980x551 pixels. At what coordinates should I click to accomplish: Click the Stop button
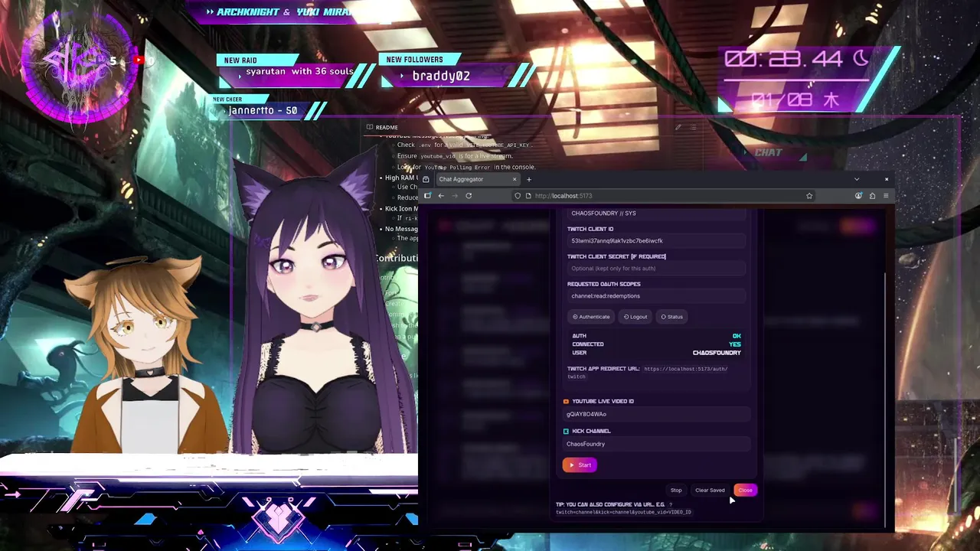(x=676, y=490)
